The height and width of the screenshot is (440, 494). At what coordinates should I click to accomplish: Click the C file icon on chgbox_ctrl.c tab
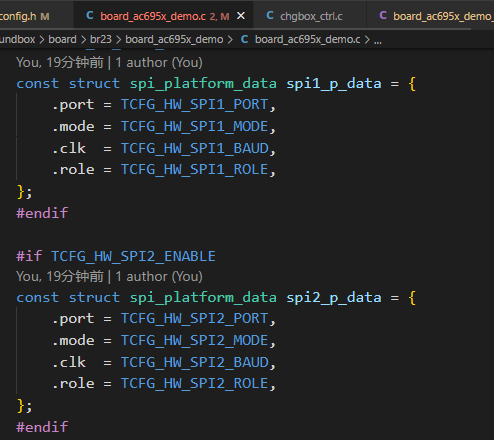click(x=270, y=15)
